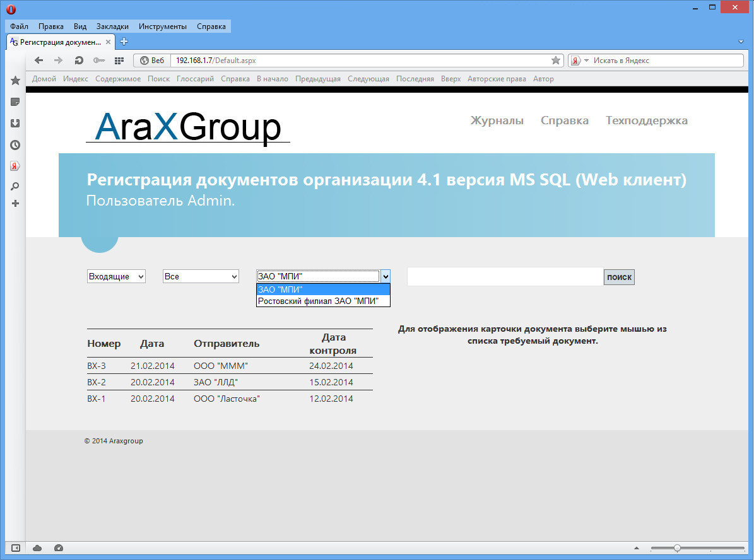Go back with the back arrow
Image resolution: width=754 pixels, height=560 pixels.
39,60
